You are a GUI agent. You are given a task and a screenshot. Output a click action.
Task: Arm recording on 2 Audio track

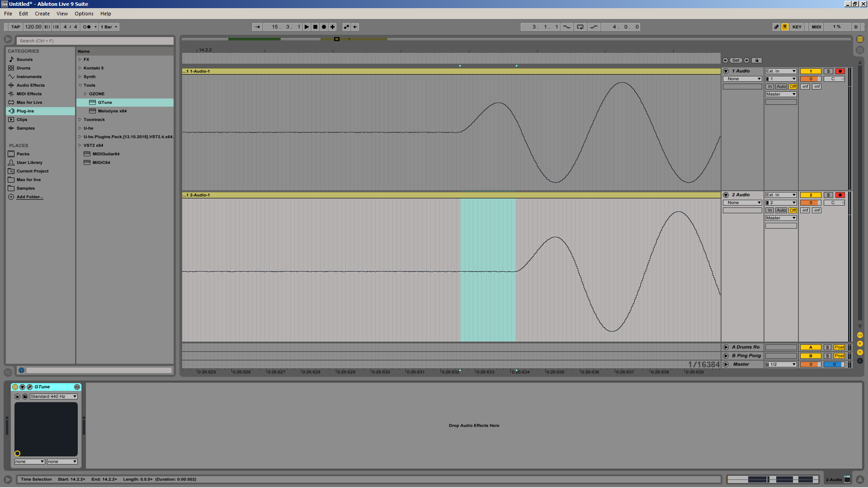840,195
